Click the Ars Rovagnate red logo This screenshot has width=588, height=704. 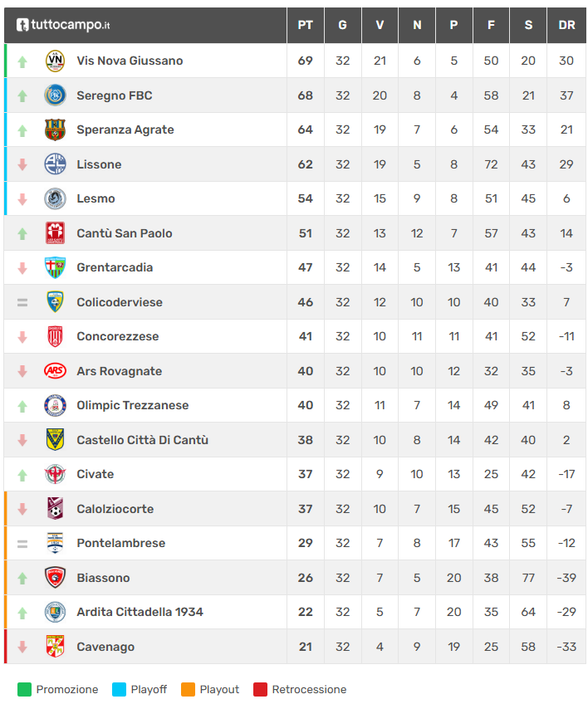coord(55,371)
